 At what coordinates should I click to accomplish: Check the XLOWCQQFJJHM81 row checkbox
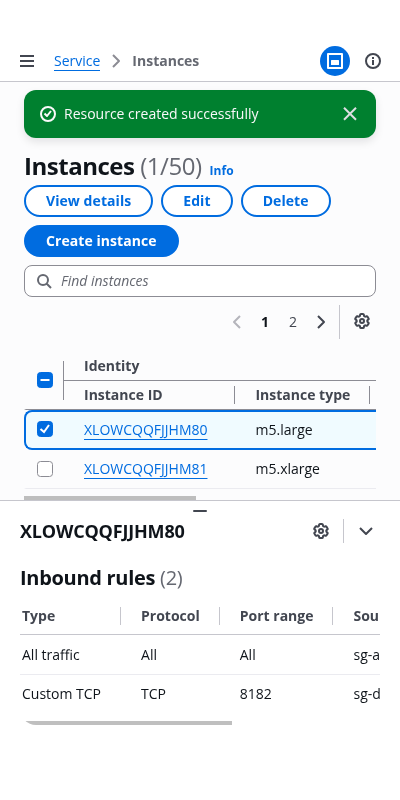coord(45,469)
